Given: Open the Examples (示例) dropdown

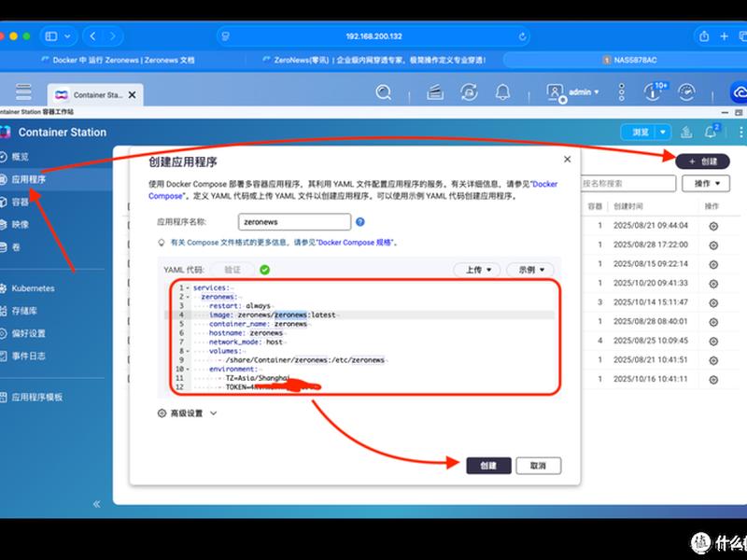Looking at the screenshot, I should click(530, 270).
